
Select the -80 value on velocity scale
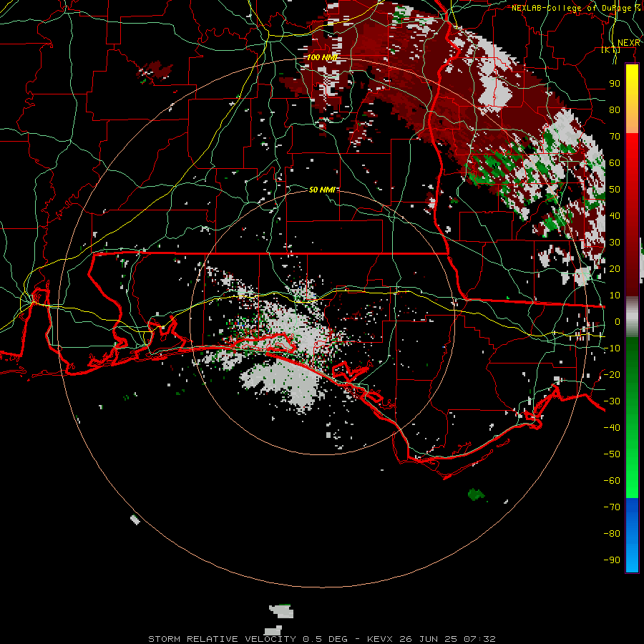[x=612, y=534]
